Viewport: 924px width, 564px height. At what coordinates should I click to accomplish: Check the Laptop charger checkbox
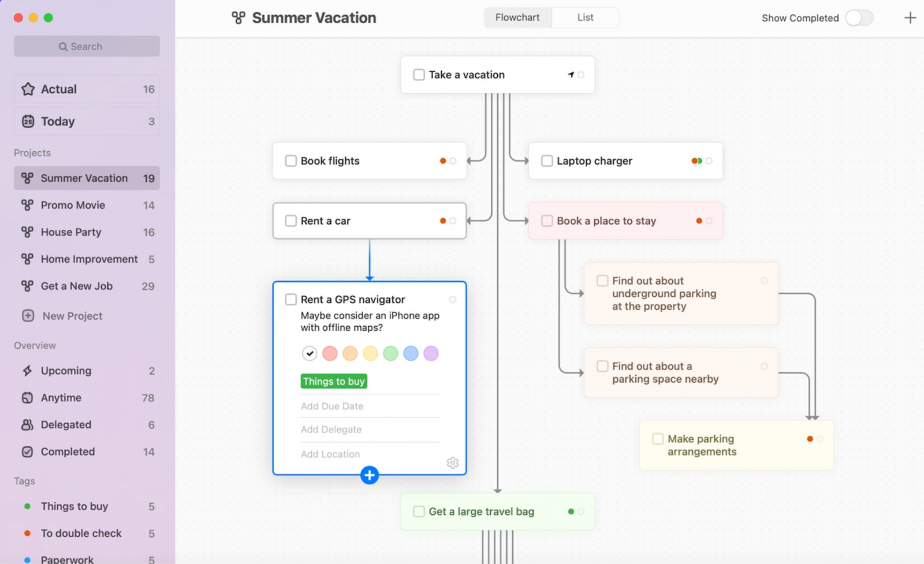(547, 161)
